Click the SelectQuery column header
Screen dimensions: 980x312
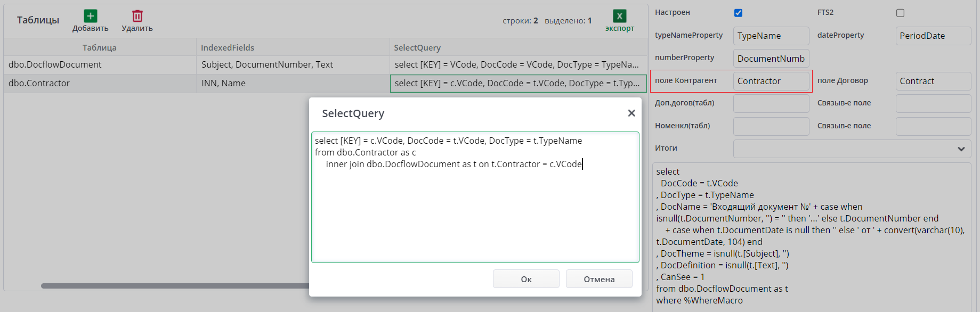tap(417, 47)
